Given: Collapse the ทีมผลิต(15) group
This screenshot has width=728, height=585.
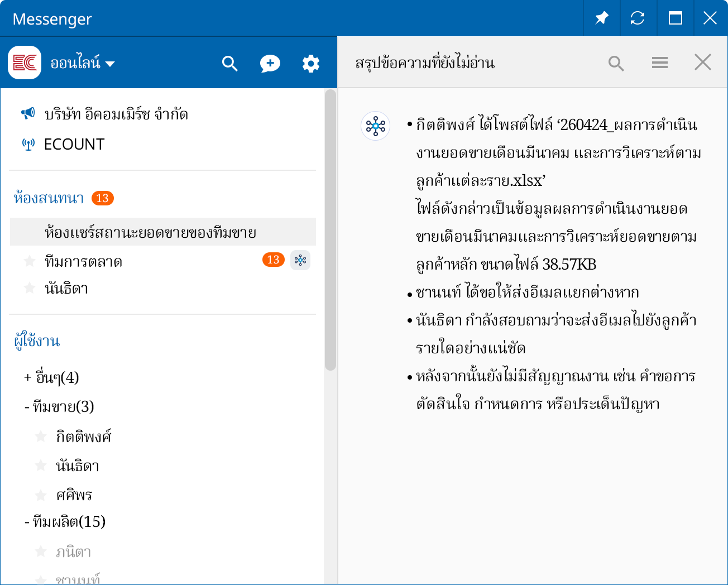Looking at the screenshot, I should [65, 521].
